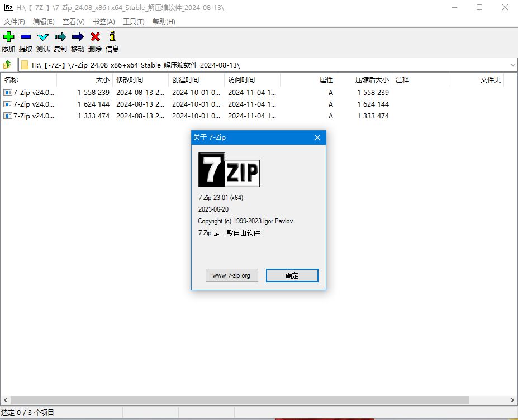Open the Info (信息) toolbar icon
This screenshot has height=420, width=518.
[x=112, y=36]
